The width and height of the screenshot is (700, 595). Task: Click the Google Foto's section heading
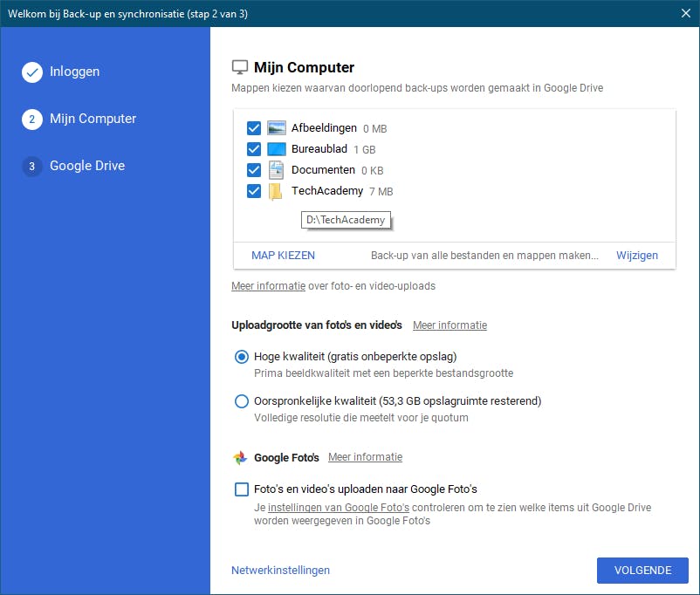click(x=286, y=457)
